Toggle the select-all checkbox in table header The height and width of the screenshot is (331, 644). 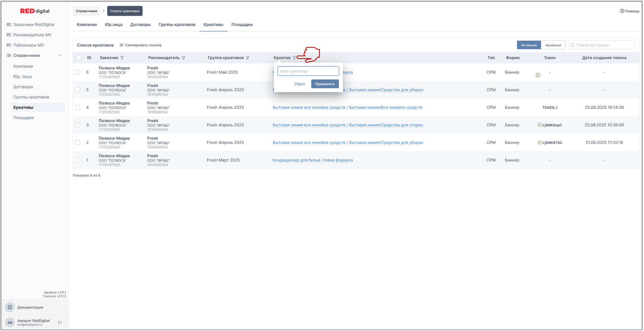[79, 58]
